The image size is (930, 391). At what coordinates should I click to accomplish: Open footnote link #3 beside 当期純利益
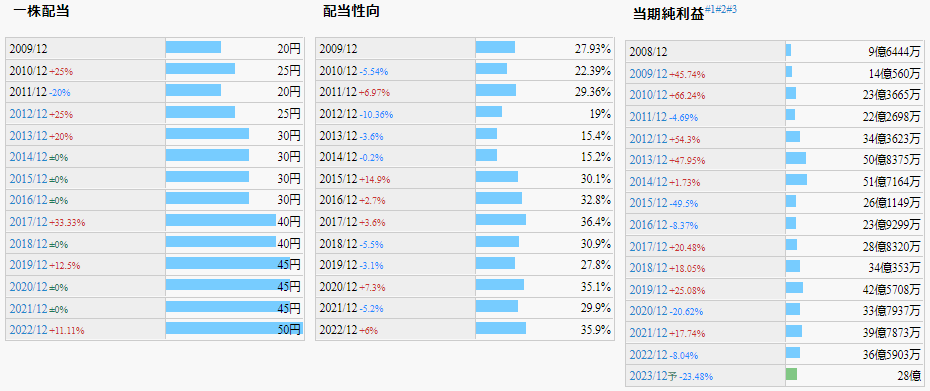pos(731,10)
